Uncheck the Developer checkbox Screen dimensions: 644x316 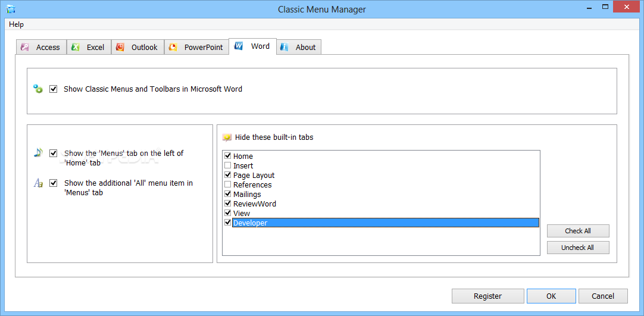tap(228, 222)
